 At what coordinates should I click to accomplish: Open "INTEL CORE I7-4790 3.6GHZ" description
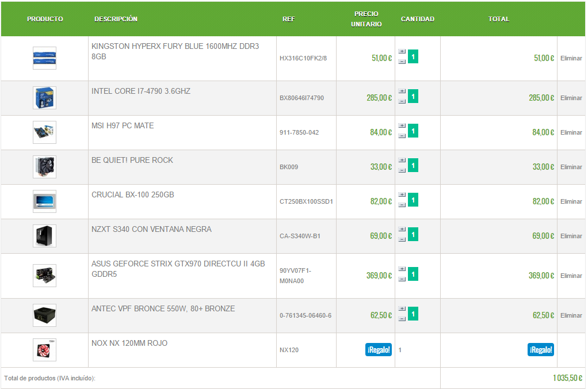[x=141, y=91]
